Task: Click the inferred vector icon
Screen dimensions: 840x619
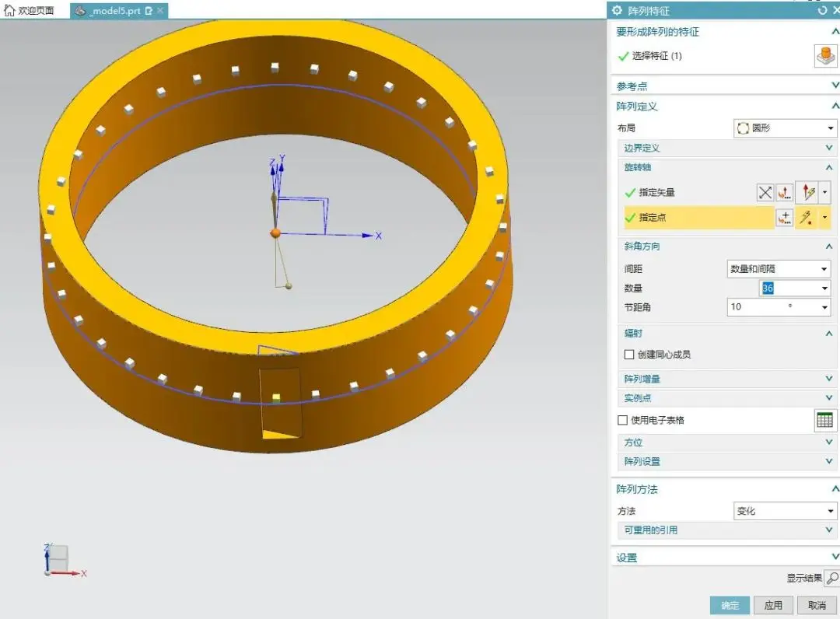Action: 808,192
